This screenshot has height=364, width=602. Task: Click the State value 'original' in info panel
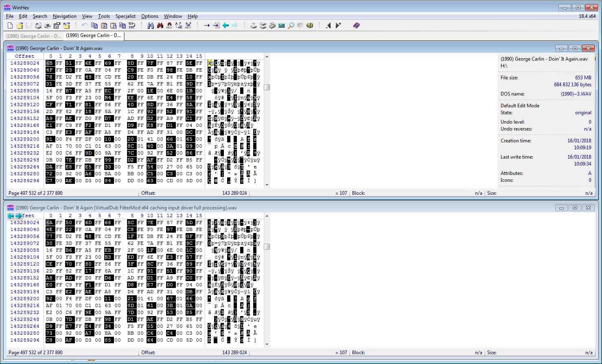[583, 113]
